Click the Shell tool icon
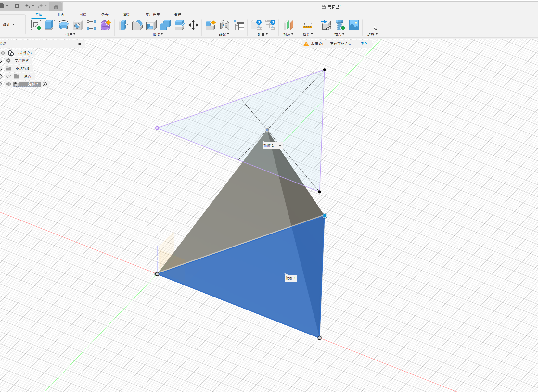 tap(151, 25)
